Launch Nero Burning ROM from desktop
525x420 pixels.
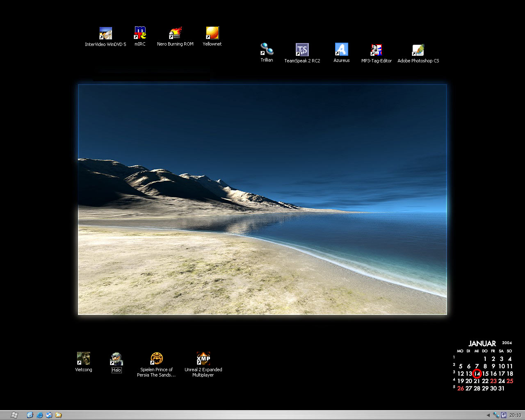coord(175,33)
